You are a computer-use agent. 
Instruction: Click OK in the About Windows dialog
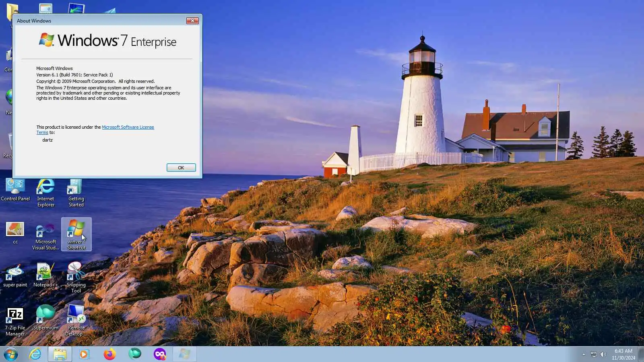click(x=181, y=168)
